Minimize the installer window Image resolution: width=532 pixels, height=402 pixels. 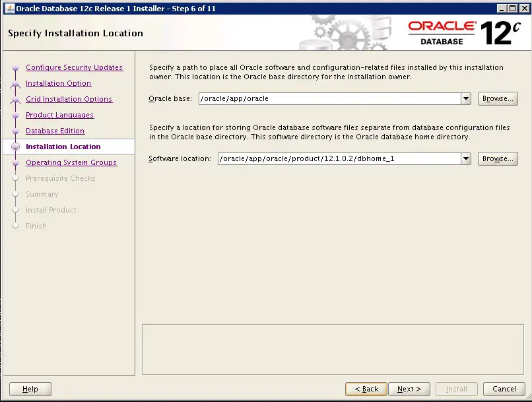point(502,9)
